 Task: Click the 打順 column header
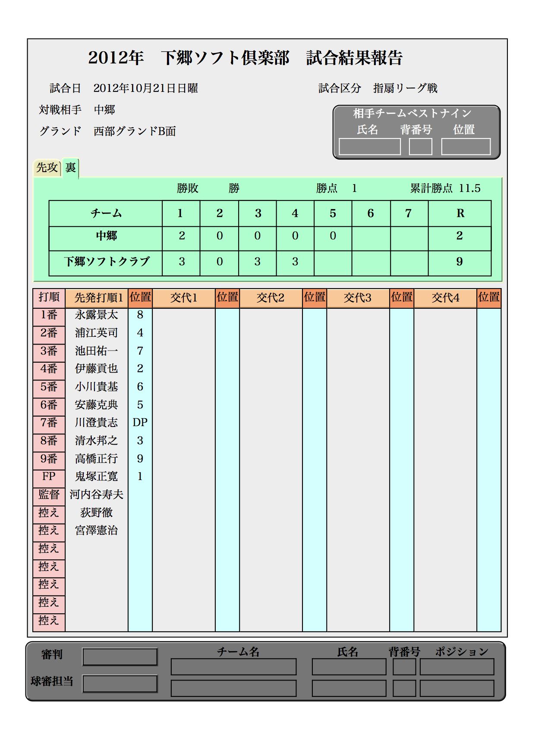click(49, 298)
